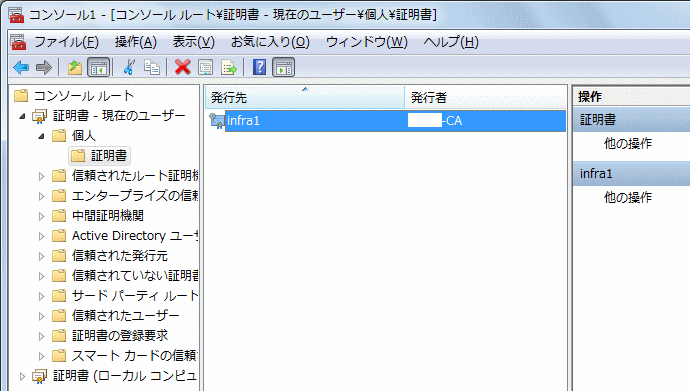690x391 pixels.
Task: Open the ウィンドウ(W) menu
Action: (x=367, y=42)
